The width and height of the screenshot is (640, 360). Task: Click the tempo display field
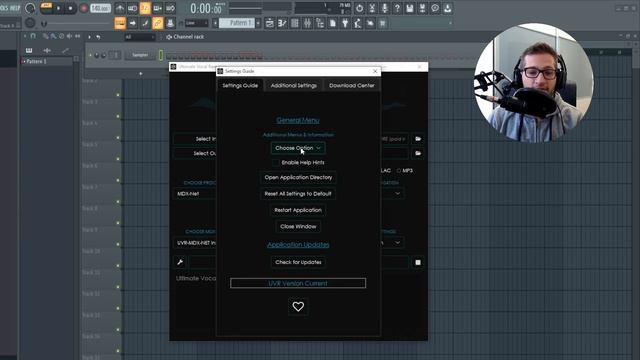coord(100,8)
